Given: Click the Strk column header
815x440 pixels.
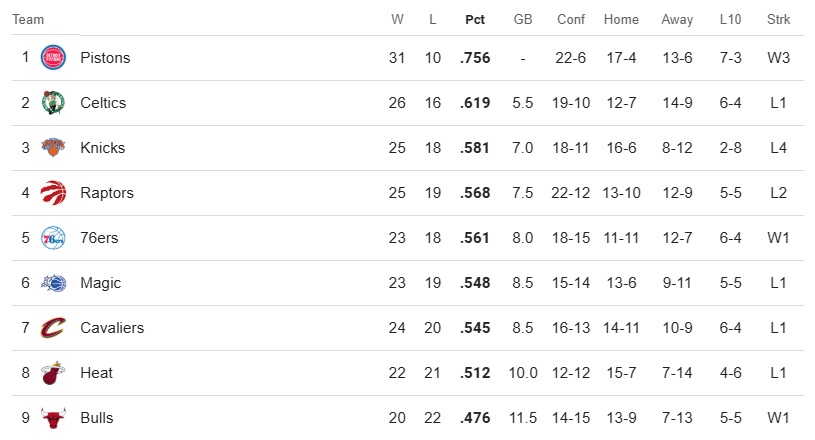Looking at the screenshot, I should click(778, 19).
